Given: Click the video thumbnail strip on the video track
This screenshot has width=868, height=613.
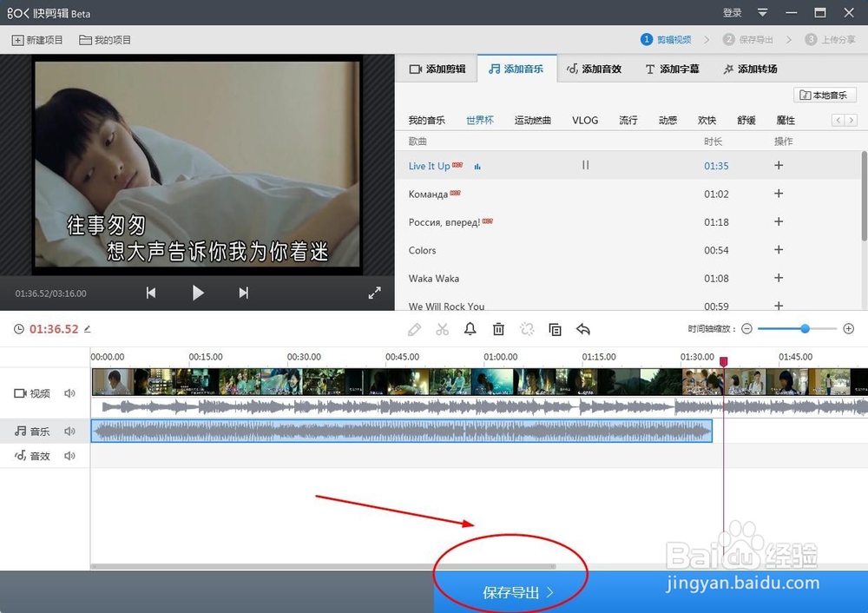Looking at the screenshot, I should (x=479, y=381).
